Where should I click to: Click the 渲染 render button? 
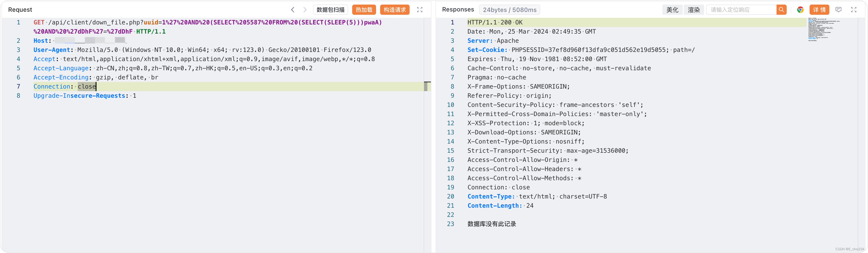[694, 10]
